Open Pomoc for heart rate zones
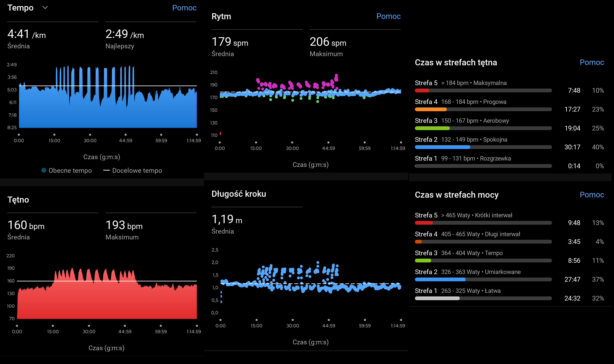The image size is (614, 364). (592, 62)
